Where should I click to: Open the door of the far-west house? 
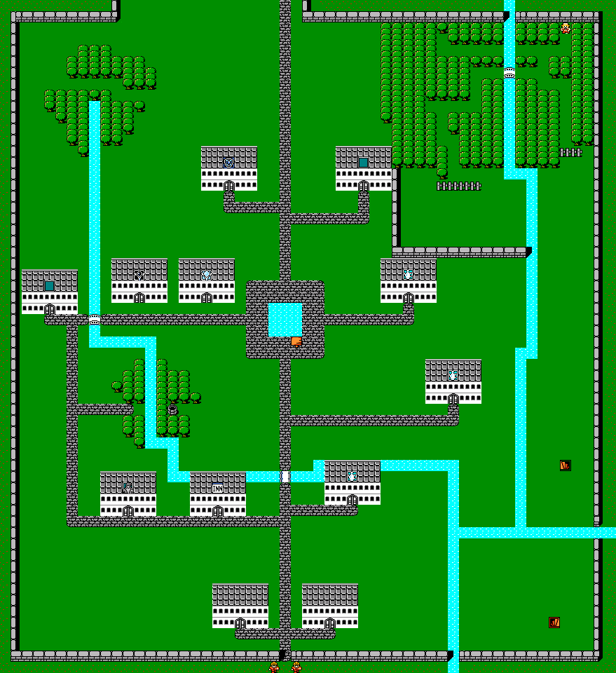pyautogui.click(x=49, y=309)
